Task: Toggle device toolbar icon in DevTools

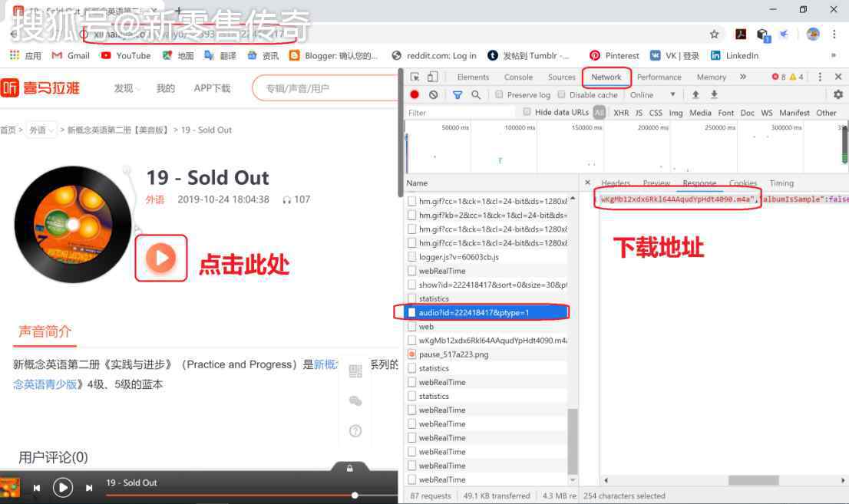Action: click(433, 77)
